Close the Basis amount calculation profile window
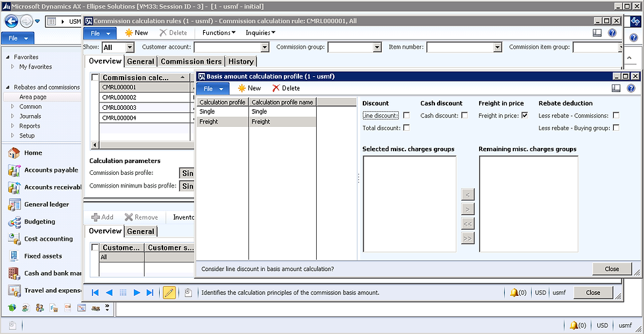Viewport: 644px width, 334px height. 612,269
